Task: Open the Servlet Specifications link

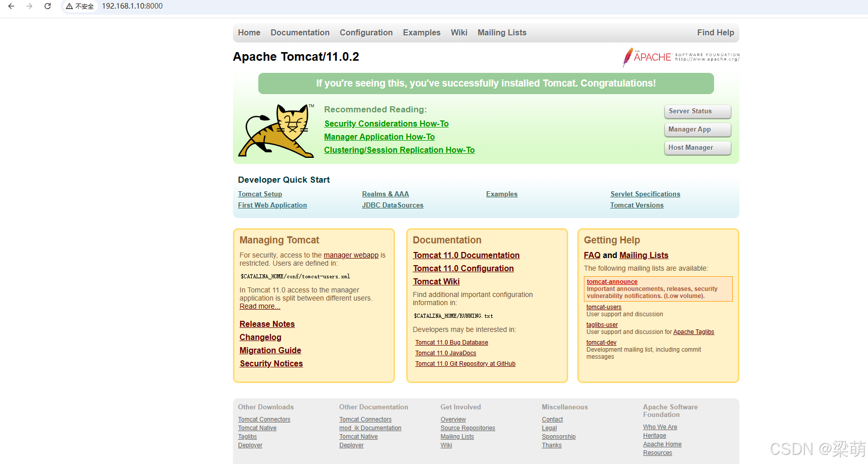Action: [645, 194]
